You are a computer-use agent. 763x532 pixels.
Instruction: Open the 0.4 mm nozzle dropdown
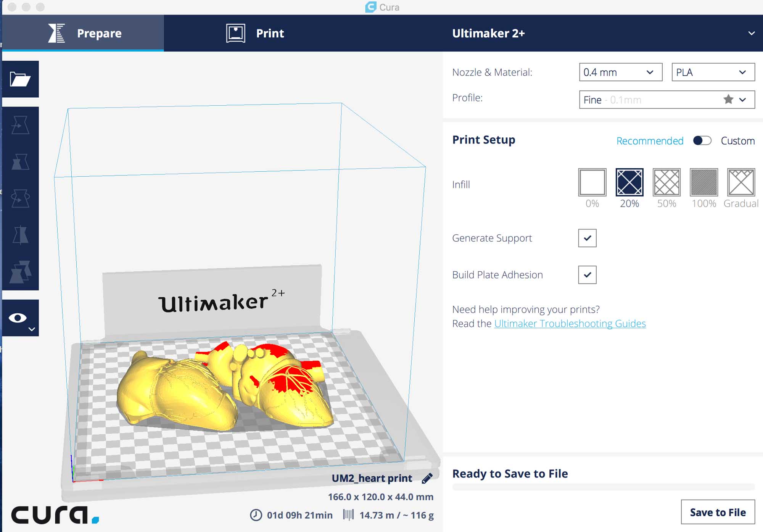pyautogui.click(x=621, y=72)
